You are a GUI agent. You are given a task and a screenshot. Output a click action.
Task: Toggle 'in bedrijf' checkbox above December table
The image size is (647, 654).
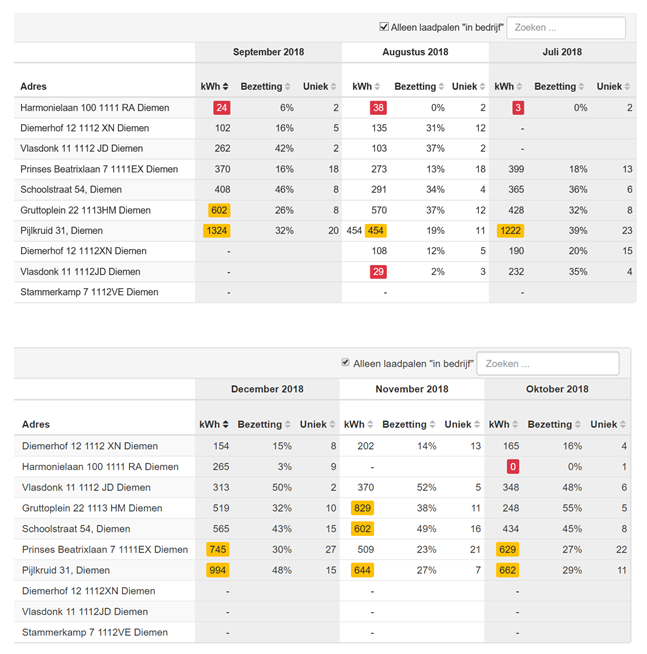(x=346, y=363)
